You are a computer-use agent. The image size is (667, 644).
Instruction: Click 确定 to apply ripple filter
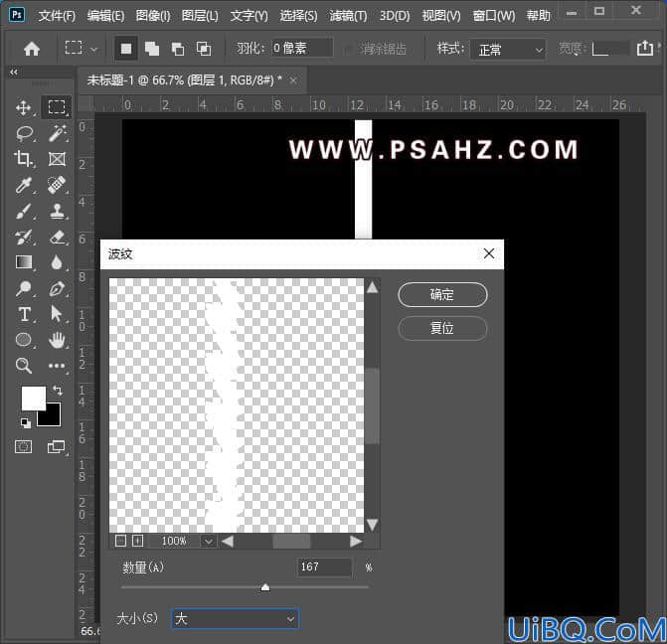point(442,295)
